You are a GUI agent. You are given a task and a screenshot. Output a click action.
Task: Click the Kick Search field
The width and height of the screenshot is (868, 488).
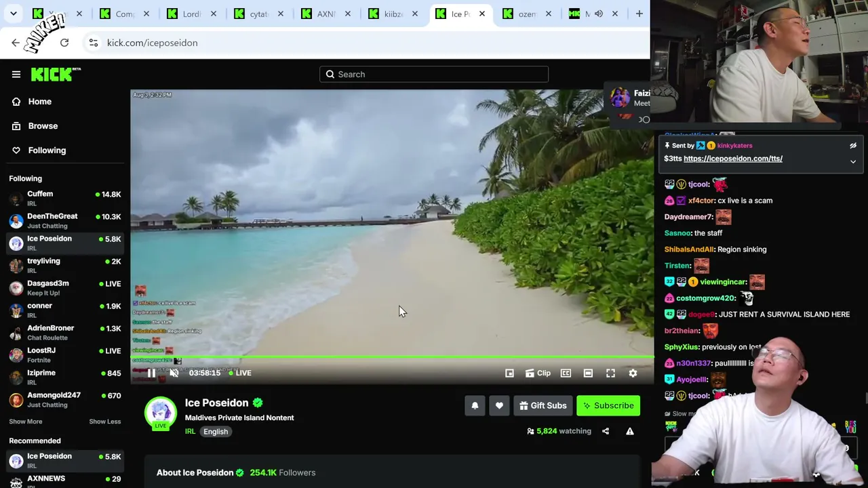(x=434, y=75)
